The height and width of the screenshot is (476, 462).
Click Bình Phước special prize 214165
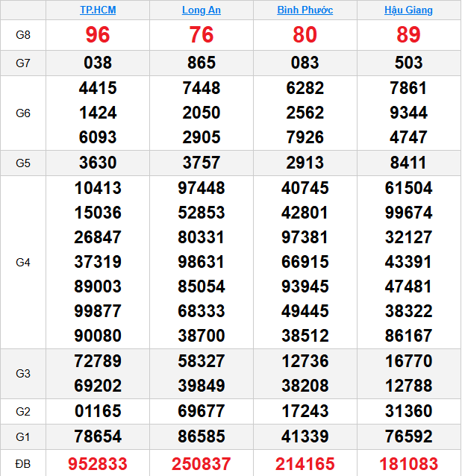tap(305, 464)
